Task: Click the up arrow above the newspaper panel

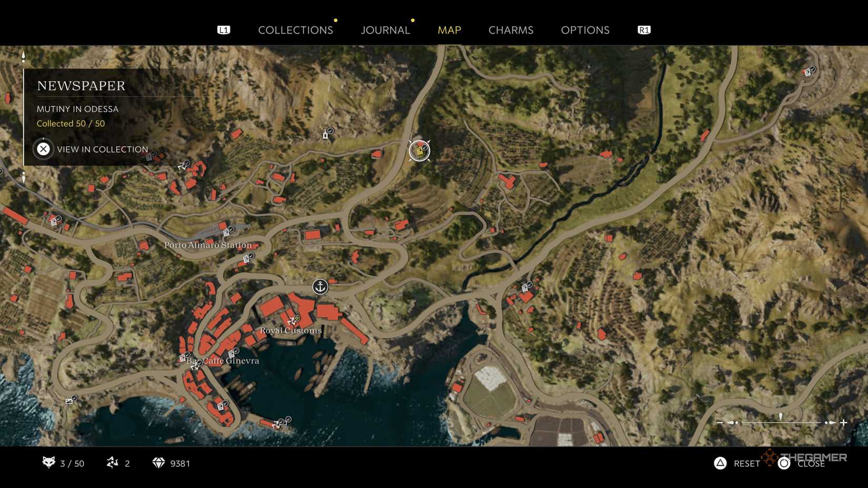Action: [23, 56]
